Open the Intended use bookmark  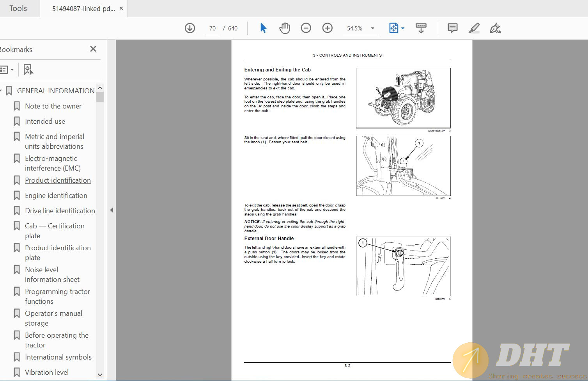pos(45,121)
